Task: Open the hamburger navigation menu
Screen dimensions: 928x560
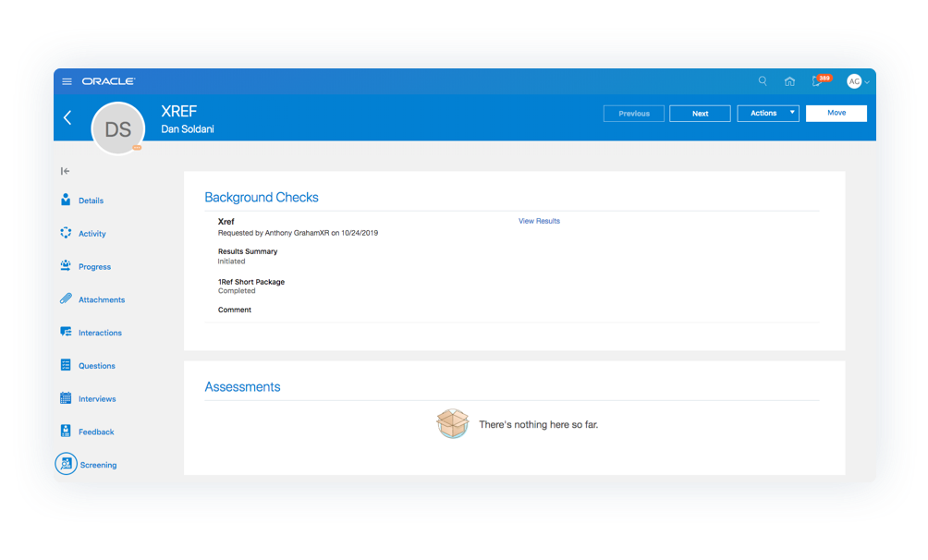Action: click(67, 81)
